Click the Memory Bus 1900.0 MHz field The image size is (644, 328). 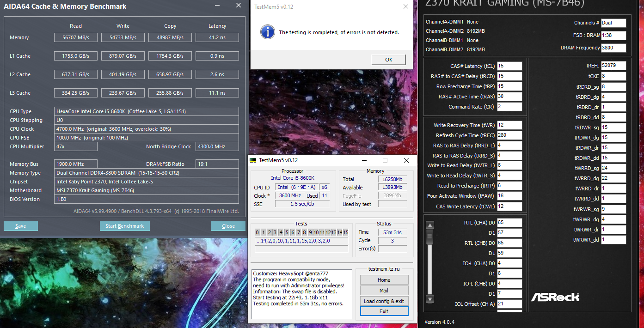click(x=76, y=164)
